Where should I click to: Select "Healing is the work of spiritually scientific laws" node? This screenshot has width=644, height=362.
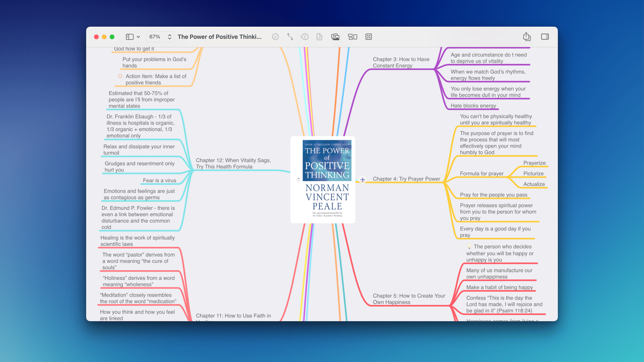137,241
